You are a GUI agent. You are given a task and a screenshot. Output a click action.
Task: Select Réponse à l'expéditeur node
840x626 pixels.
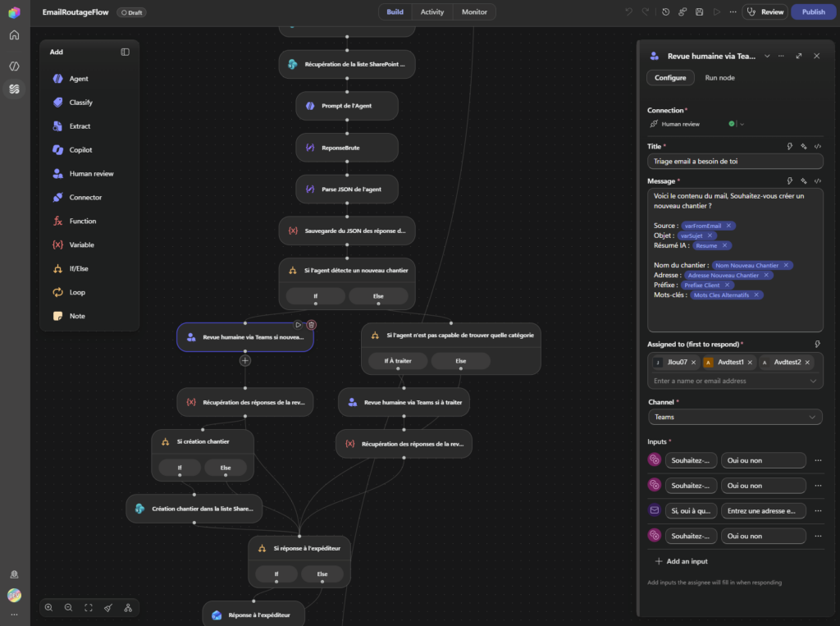[x=254, y=615]
